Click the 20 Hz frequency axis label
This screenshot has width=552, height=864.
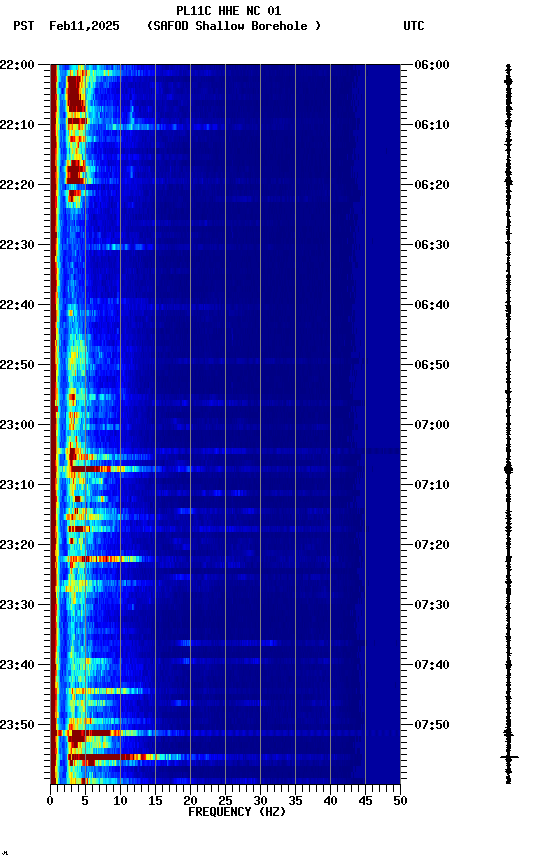coord(190,801)
